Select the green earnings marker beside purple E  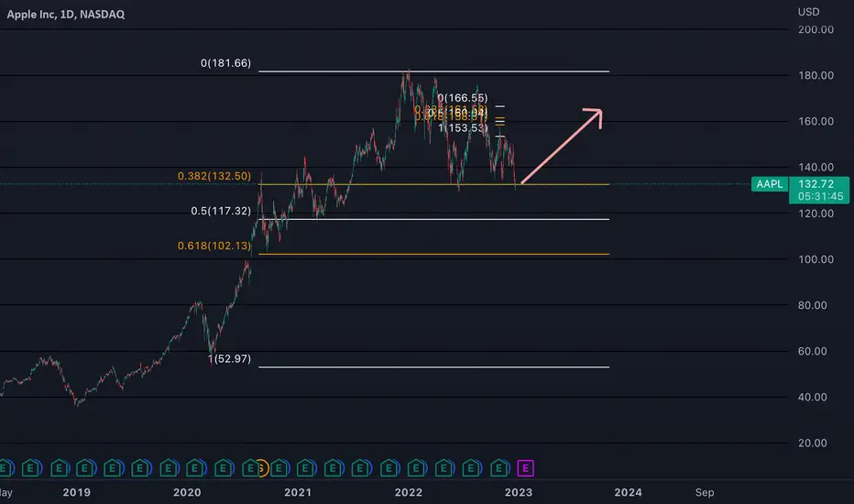(x=499, y=468)
